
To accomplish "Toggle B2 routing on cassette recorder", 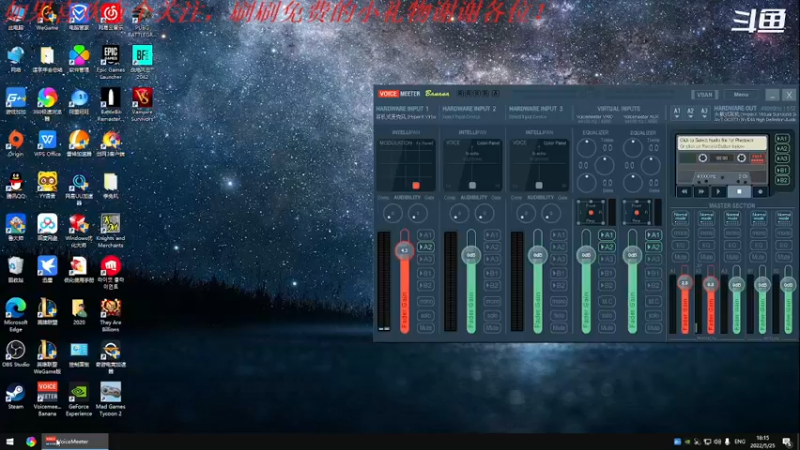I will (x=782, y=180).
